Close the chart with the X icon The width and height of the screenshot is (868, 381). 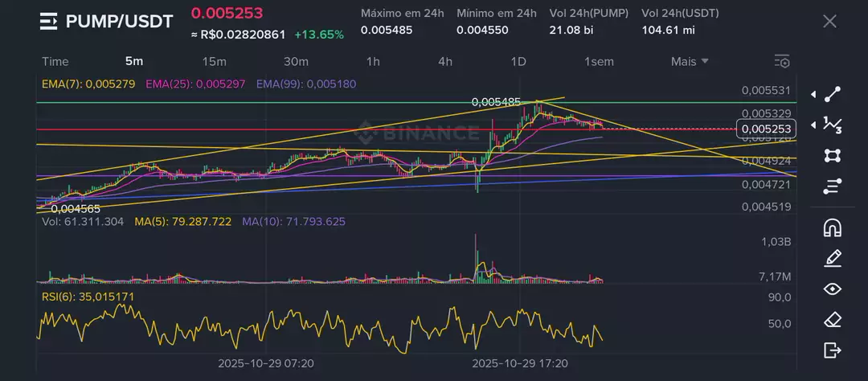tap(829, 22)
